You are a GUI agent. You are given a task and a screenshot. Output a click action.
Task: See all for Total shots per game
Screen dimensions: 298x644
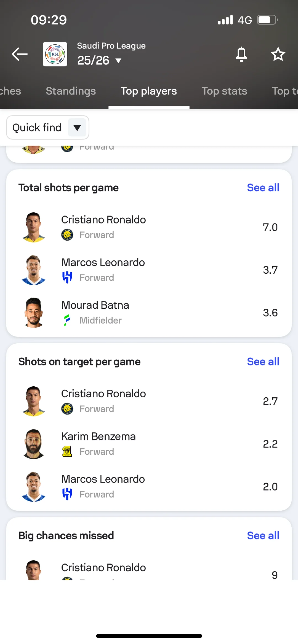click(x=263, y=188)
